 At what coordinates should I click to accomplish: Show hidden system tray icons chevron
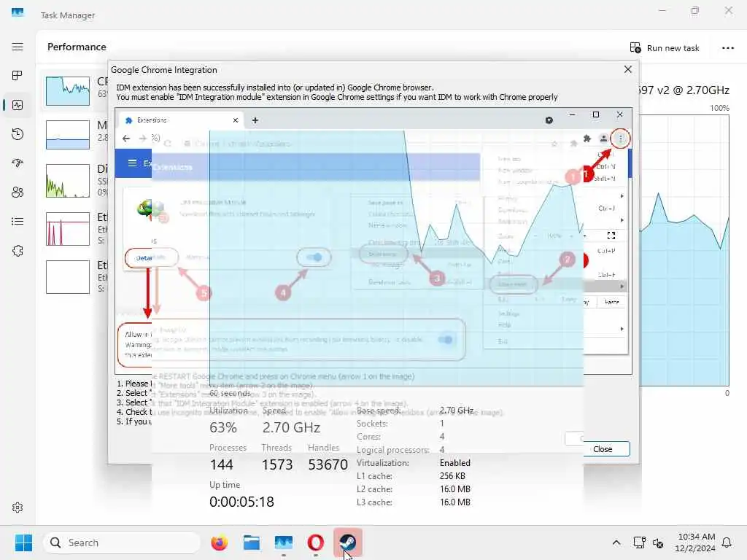616,542
